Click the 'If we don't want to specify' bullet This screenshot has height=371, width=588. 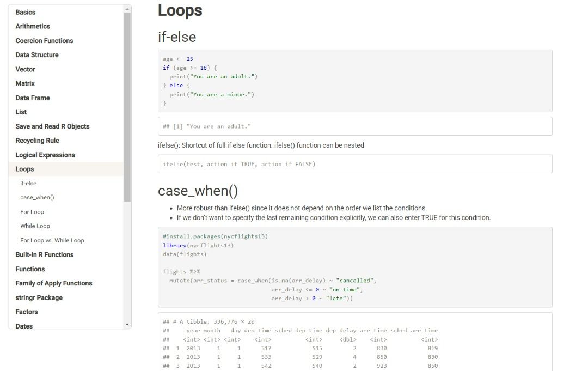[333, 217]
